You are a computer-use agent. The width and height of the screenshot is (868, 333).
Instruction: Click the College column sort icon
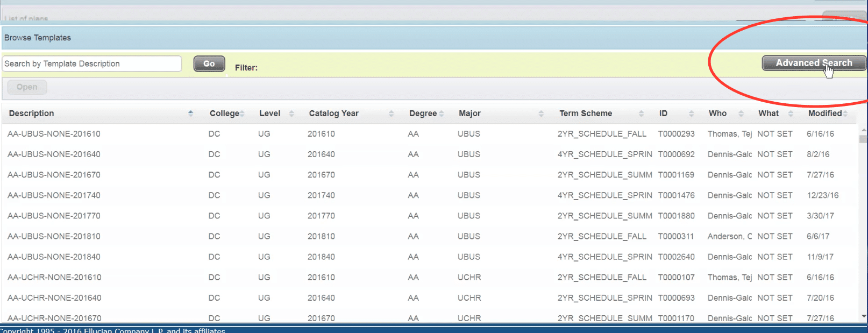tap(242, 114)
